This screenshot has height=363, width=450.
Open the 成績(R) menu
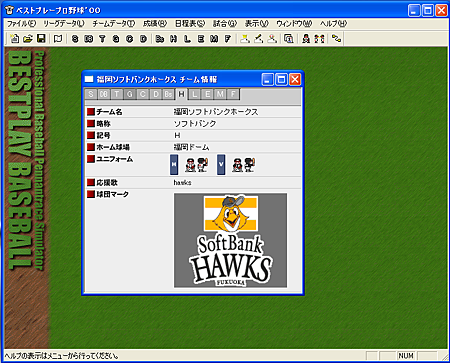tap(155, 24)
